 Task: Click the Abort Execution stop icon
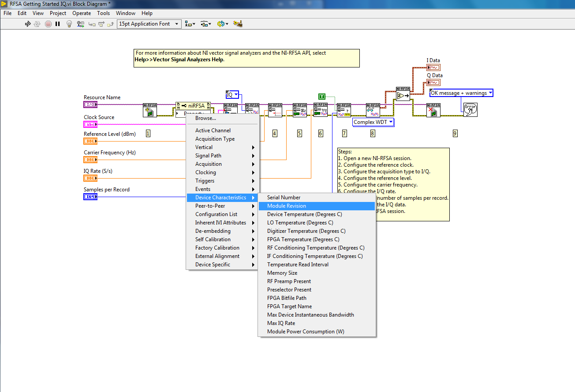tap(48, 24)
